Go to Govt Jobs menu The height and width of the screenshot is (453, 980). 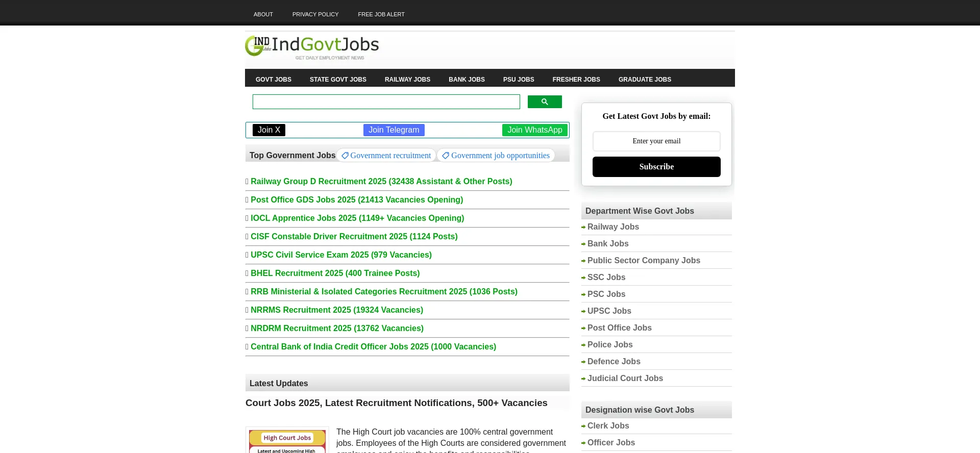point(274,79)
